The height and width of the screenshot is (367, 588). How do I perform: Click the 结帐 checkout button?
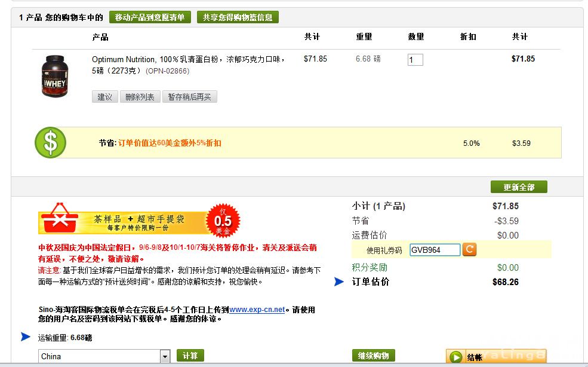495,356
